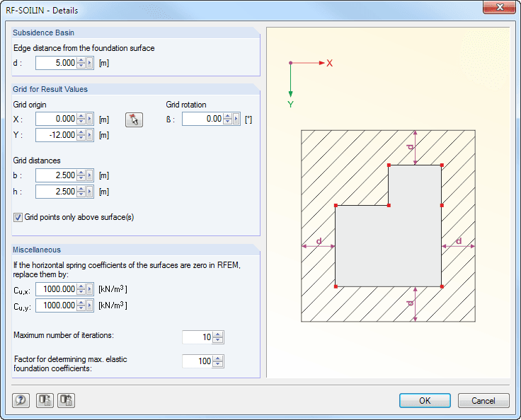Screen dimensions: 521x420
Task: Increase Grid rotation ß with up spinner
Action: pyautogui.click(x=228, y=116)
